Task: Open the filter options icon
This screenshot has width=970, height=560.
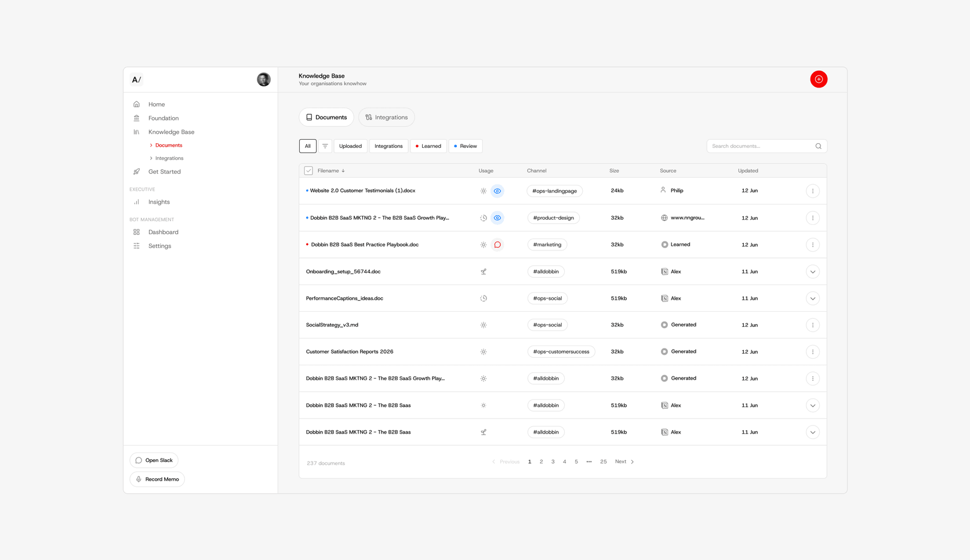Action: 325,146
